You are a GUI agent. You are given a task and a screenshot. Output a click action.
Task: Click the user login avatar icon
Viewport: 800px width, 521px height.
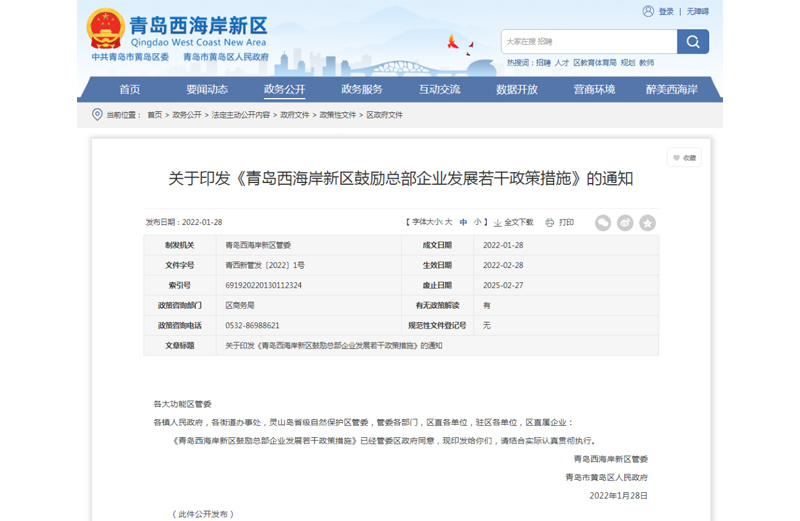tap(650, 11)
